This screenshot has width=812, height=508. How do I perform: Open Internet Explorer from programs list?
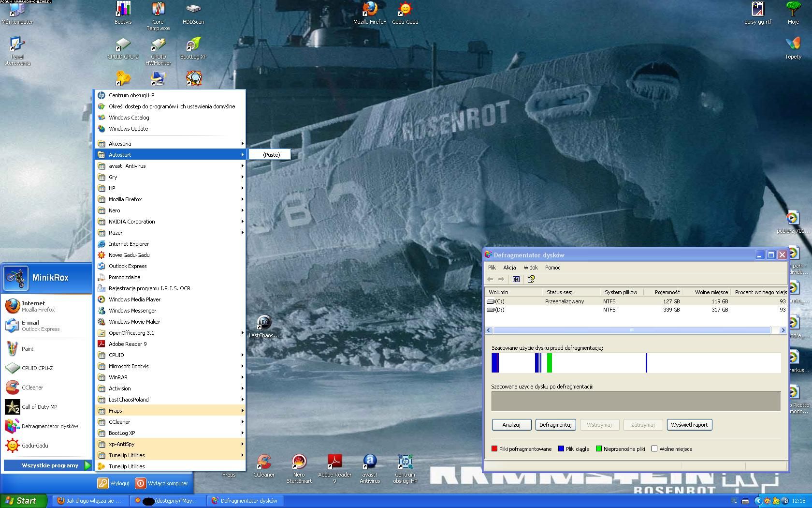pos(171,244)
